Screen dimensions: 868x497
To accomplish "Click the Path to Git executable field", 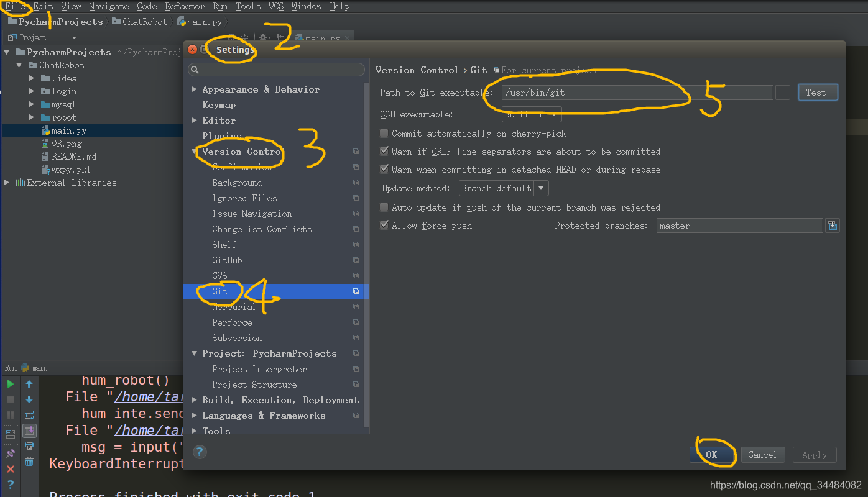I will (637, 93).
